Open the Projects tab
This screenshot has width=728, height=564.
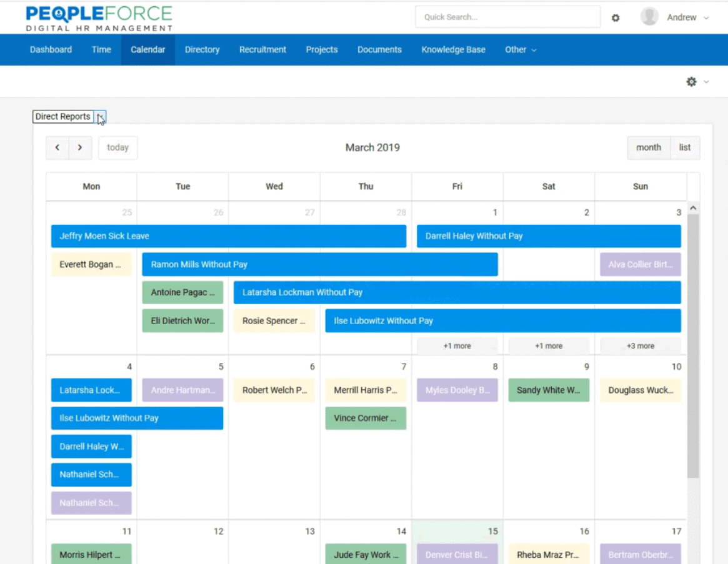tap(321, 50)
